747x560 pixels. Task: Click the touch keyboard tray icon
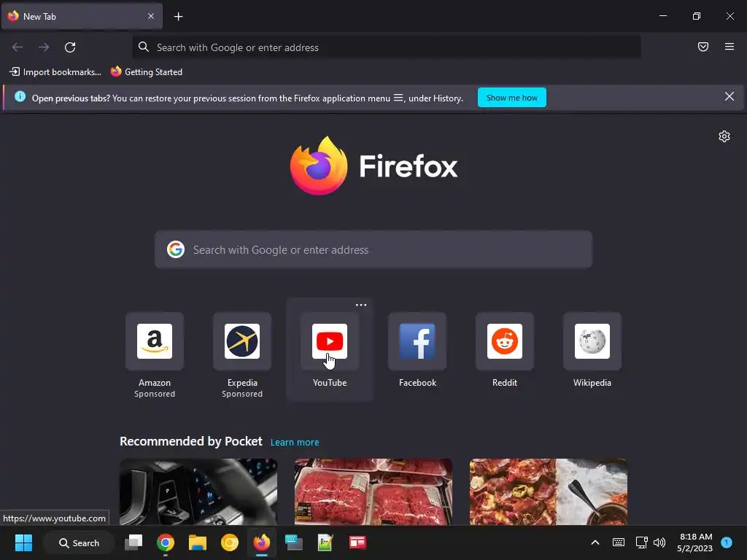tap(619, 542)
